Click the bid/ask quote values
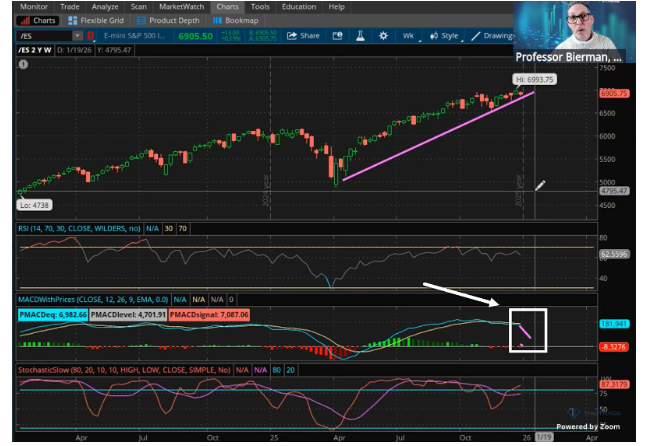 coord(263,36)
